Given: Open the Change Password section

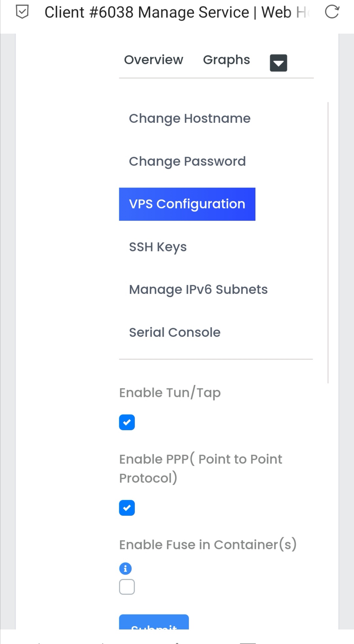Looking at the screenshot, I should click(187, 161).
